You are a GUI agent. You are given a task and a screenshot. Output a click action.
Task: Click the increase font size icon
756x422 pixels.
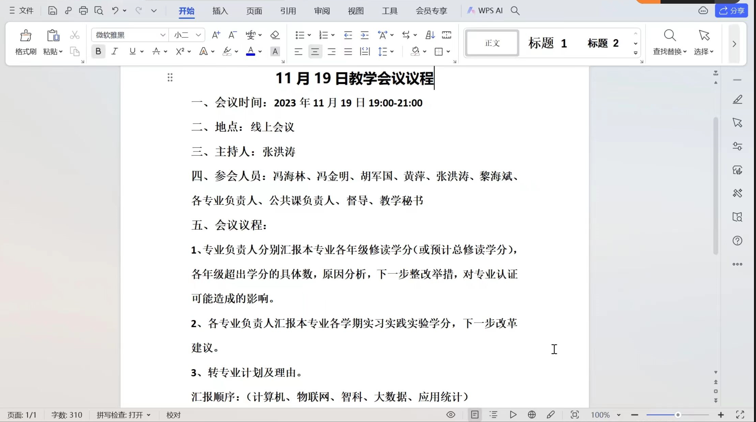tap(216, 35)
